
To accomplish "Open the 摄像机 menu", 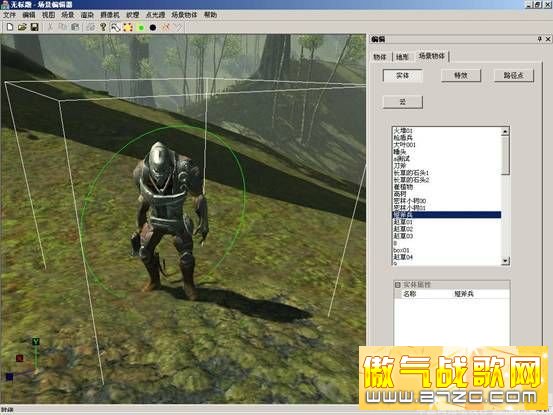I will point(110,15).
